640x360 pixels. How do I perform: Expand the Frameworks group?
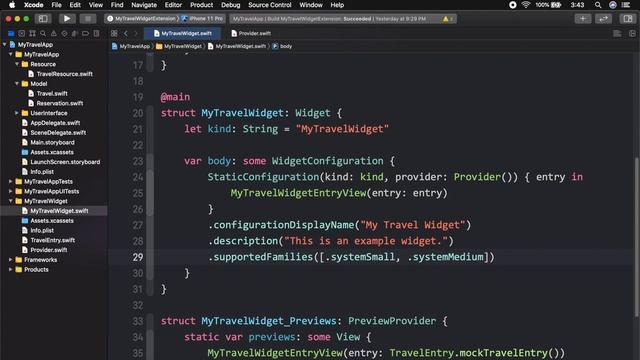point(11,260)
